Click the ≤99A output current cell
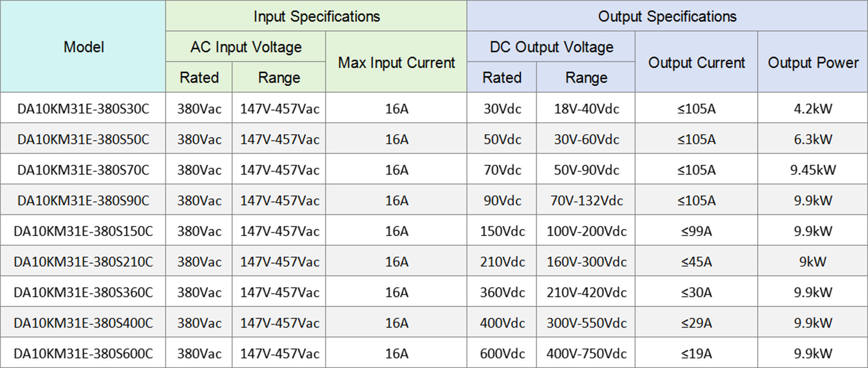This screenshot has width=868, height=368. click(x=696, y=231)
